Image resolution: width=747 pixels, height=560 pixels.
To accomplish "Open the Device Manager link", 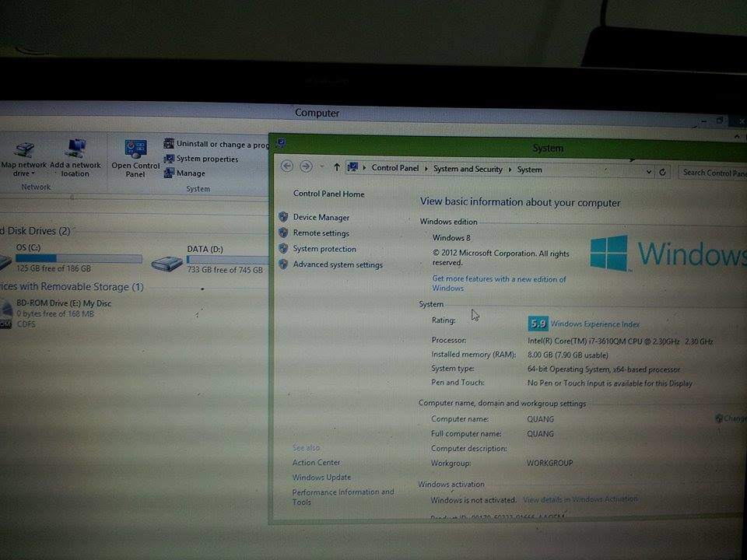I will point(321,217).
